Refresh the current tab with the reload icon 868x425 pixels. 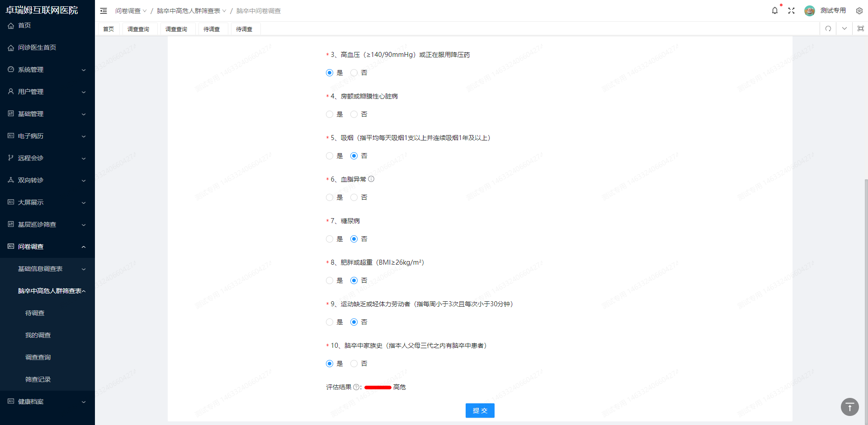click(x=828, y=28)
